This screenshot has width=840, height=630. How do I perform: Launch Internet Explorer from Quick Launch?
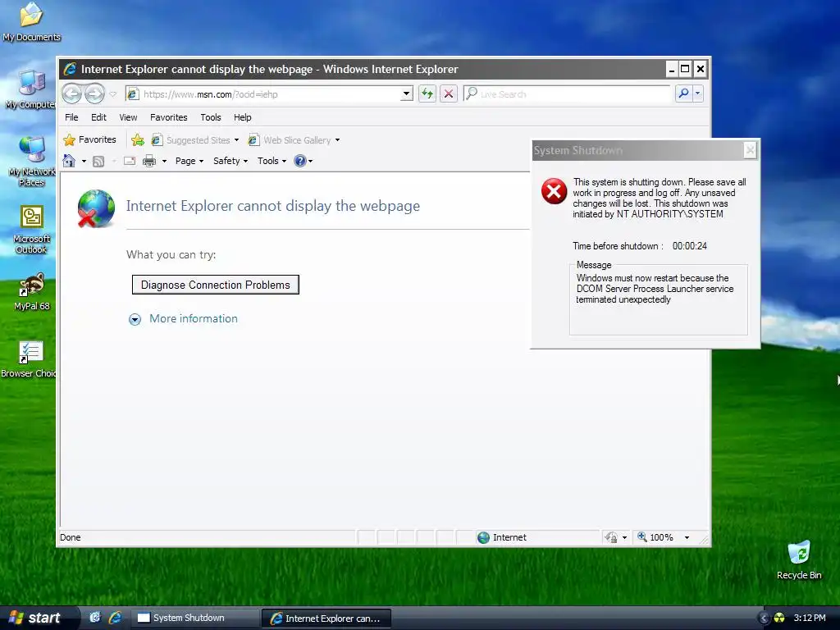115,618
